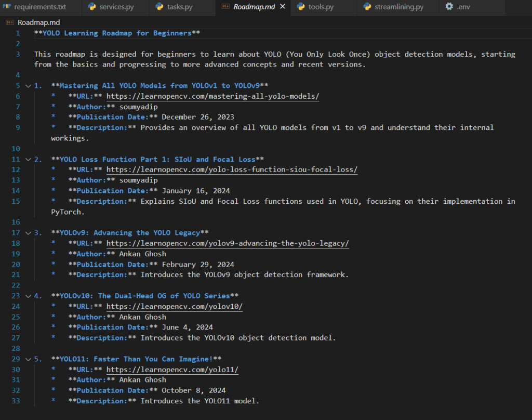Click the Python icon on tasks.py tab
Screen dimensions: 532x420
(x=160, y=7)
